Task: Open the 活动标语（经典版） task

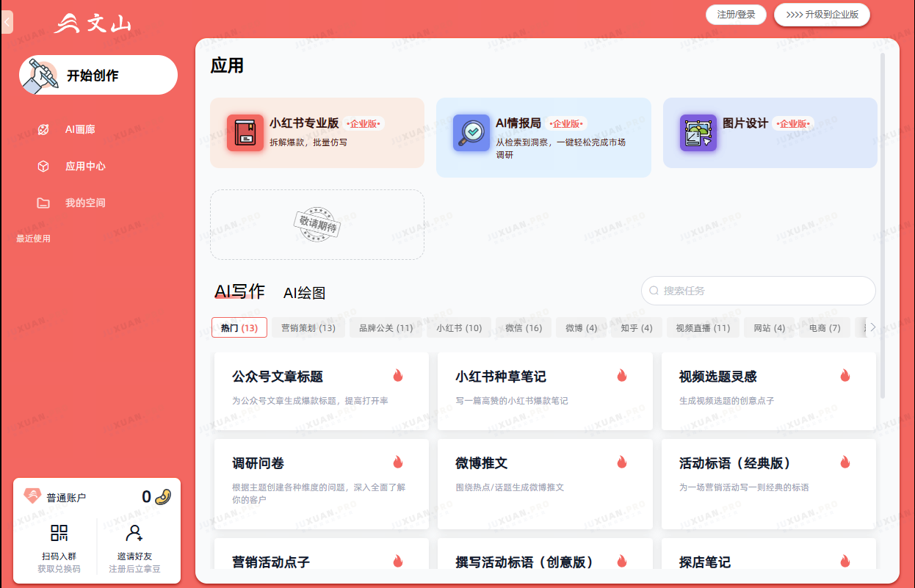Action: pos(769,484)
